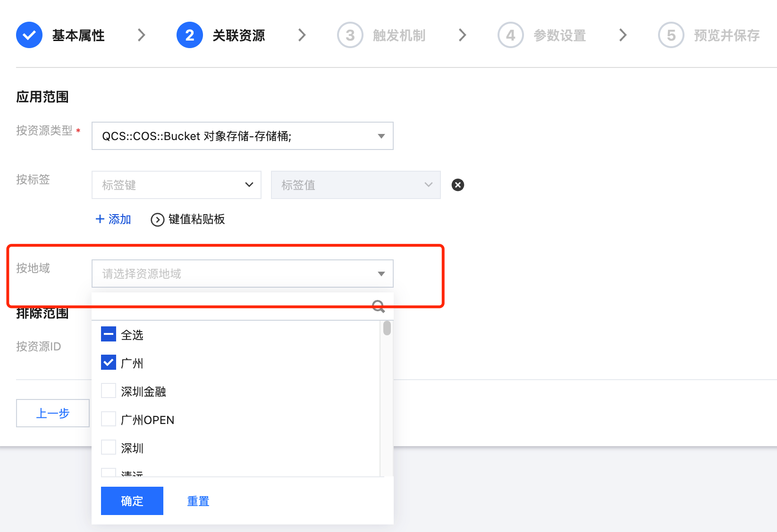The height and width of the screenshot is (532, 777).
Task: Click the step 5 预览并保存 number icon
Action: click(671, 35)
